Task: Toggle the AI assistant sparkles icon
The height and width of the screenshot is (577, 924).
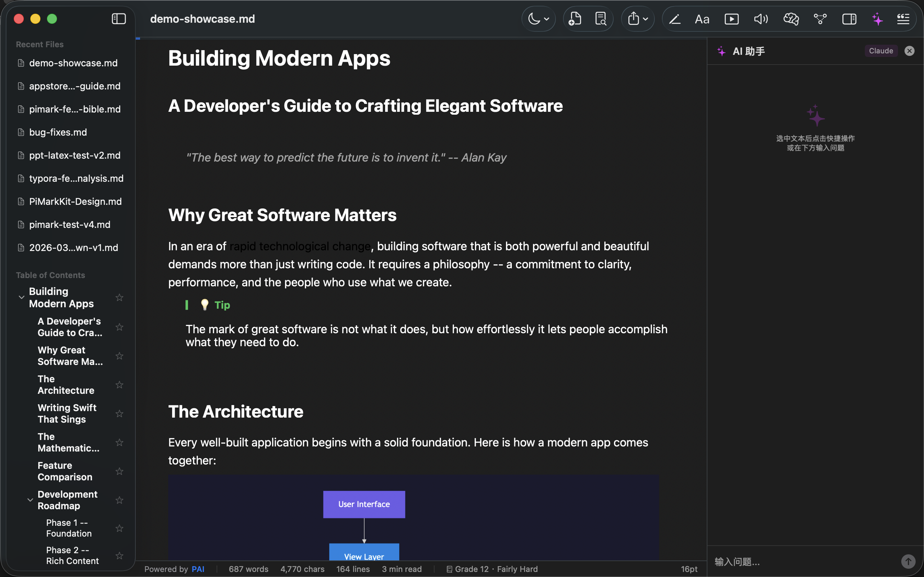Action: point(877,18)
